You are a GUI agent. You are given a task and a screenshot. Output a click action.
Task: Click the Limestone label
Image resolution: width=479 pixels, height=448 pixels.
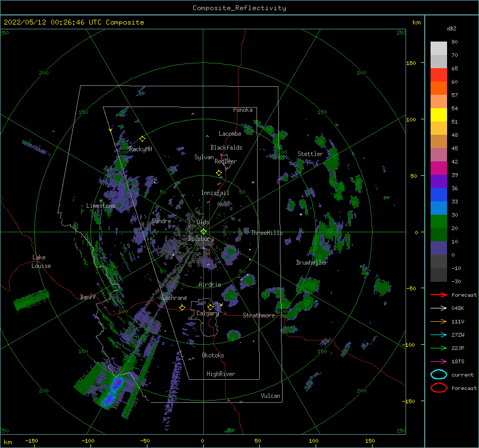pyautogui.click(x=101, y=206)
